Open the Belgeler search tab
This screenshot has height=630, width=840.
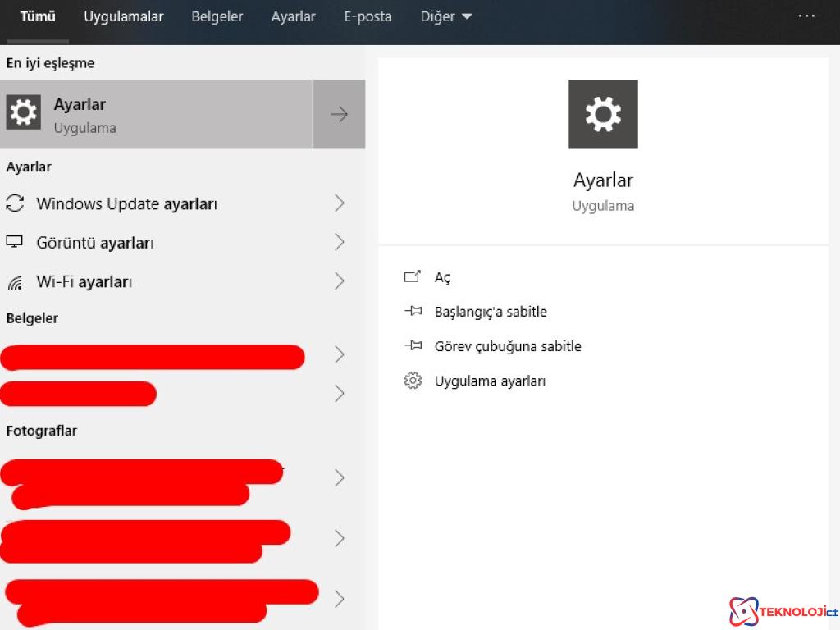coord(217,16)
